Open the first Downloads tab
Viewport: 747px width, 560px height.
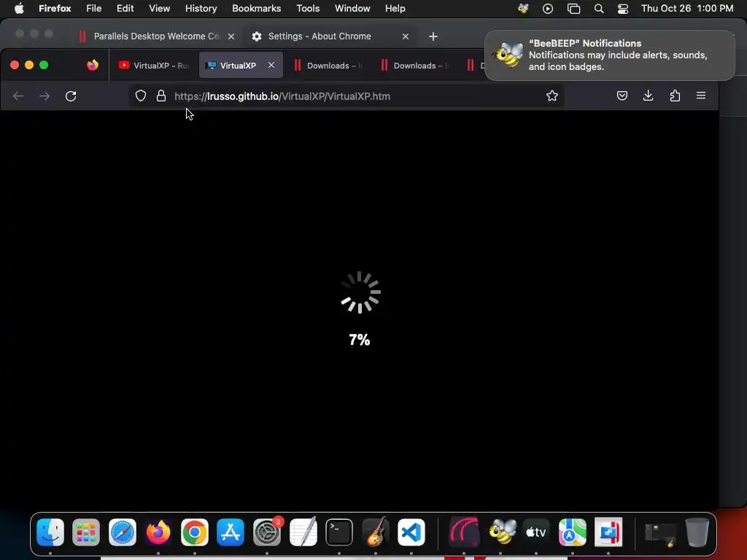(328, 66)
